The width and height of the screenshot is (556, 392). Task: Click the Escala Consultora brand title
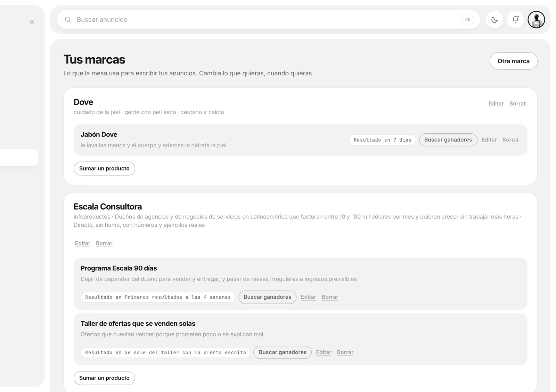(x=108, y=207)
